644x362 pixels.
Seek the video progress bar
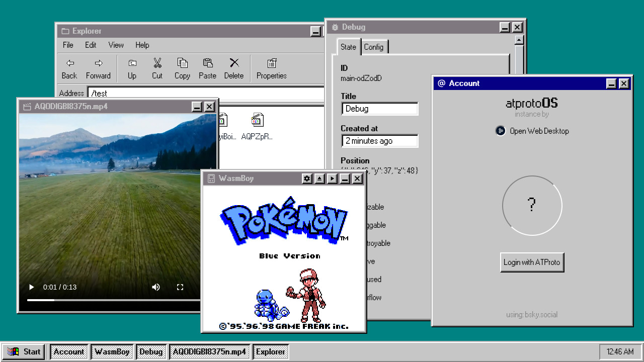[113, 300]
